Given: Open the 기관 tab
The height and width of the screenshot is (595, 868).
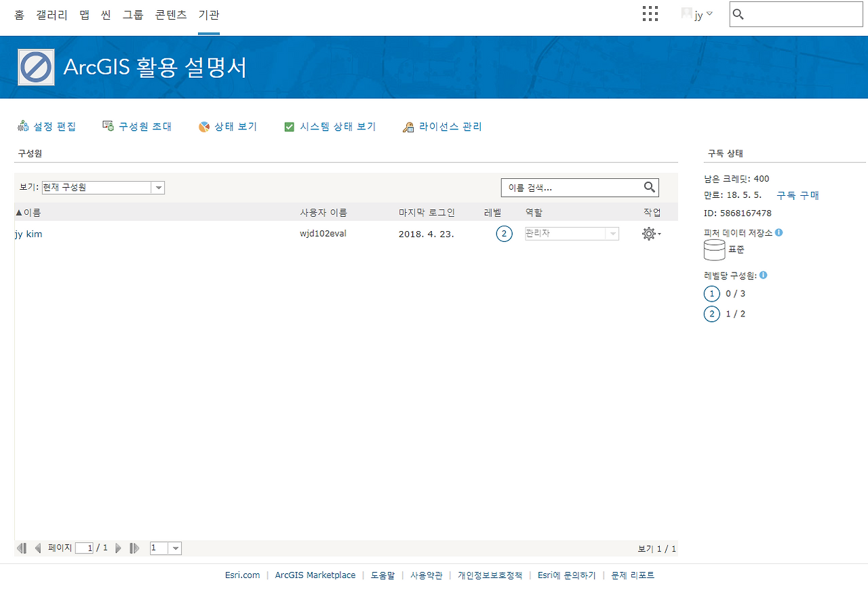Looking at the screenshot, I should (209, 14).
